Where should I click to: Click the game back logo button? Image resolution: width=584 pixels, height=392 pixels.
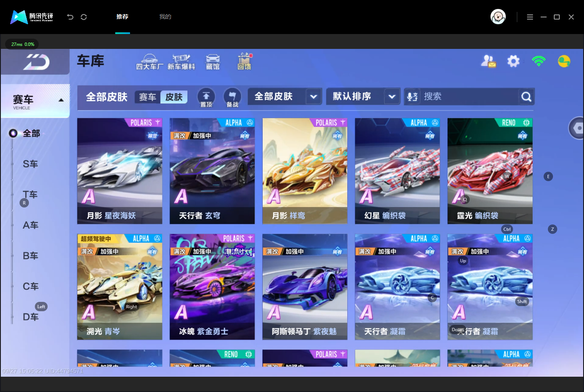pos(36,62)
